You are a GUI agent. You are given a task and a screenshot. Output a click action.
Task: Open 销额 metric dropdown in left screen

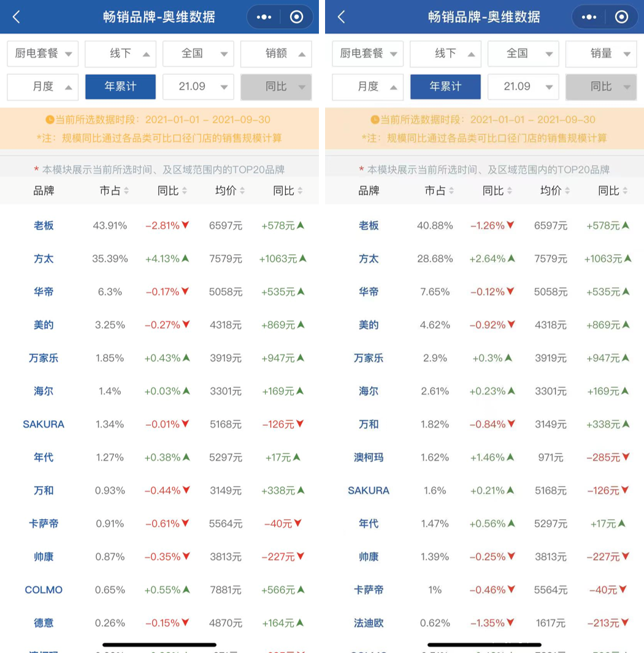(x=276, y=54)
